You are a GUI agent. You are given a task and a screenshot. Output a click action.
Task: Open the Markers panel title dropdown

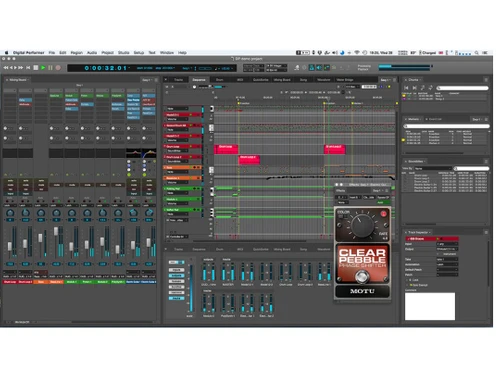coord(415,119)
